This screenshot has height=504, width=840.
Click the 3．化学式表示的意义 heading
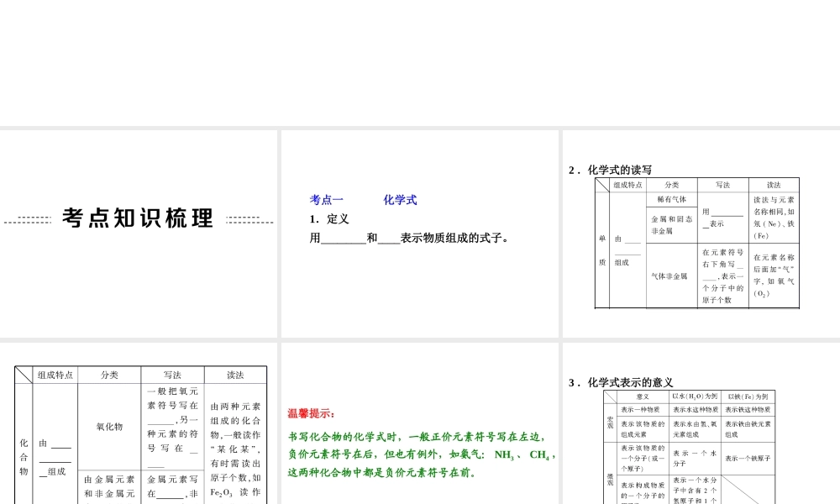pyautogui.click(x=621, y=382)
